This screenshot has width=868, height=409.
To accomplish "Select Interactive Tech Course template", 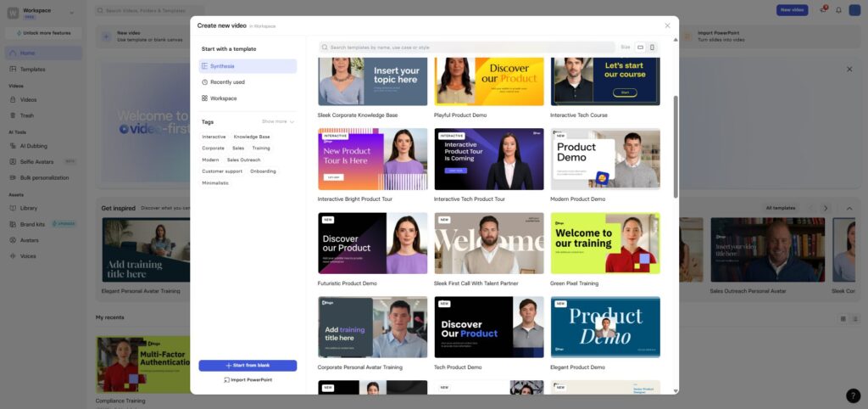I will [605, 81].
